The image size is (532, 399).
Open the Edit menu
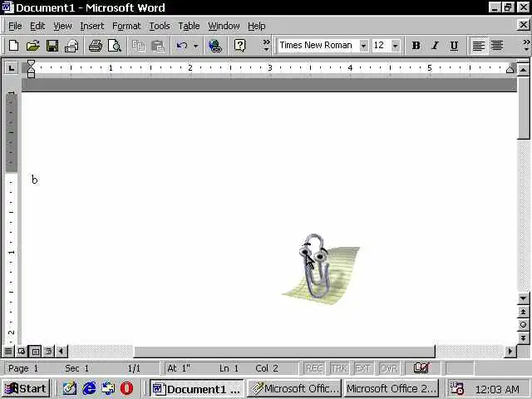click(x=37, y=26)
